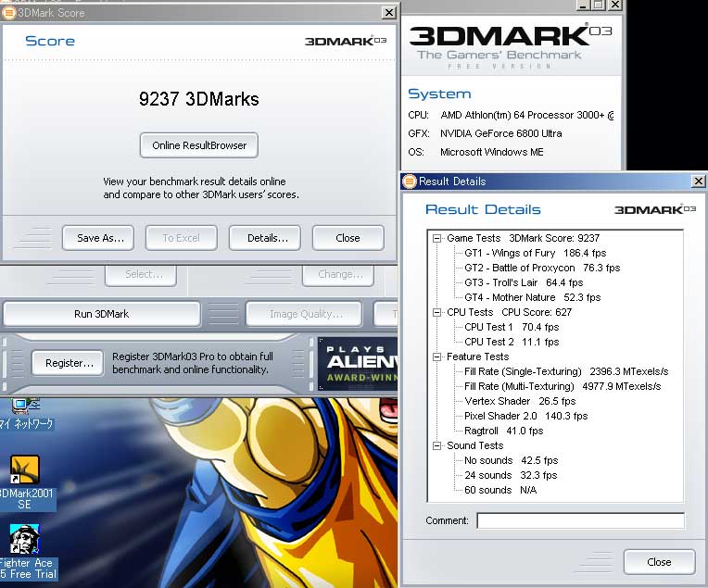Viewport: 708px width, 588px height.
Task: Click the Comment input field
Action: tap(581, 520)
